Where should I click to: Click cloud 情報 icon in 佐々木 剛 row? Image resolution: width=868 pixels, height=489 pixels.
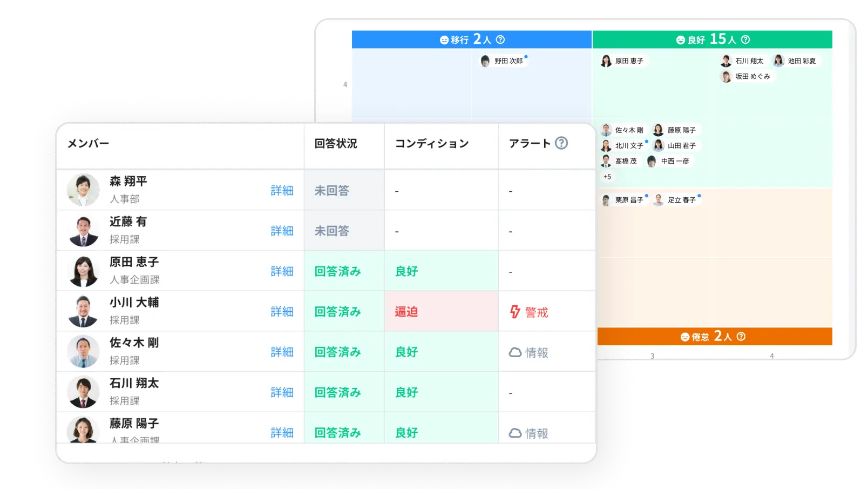click(x=516, y=352)
